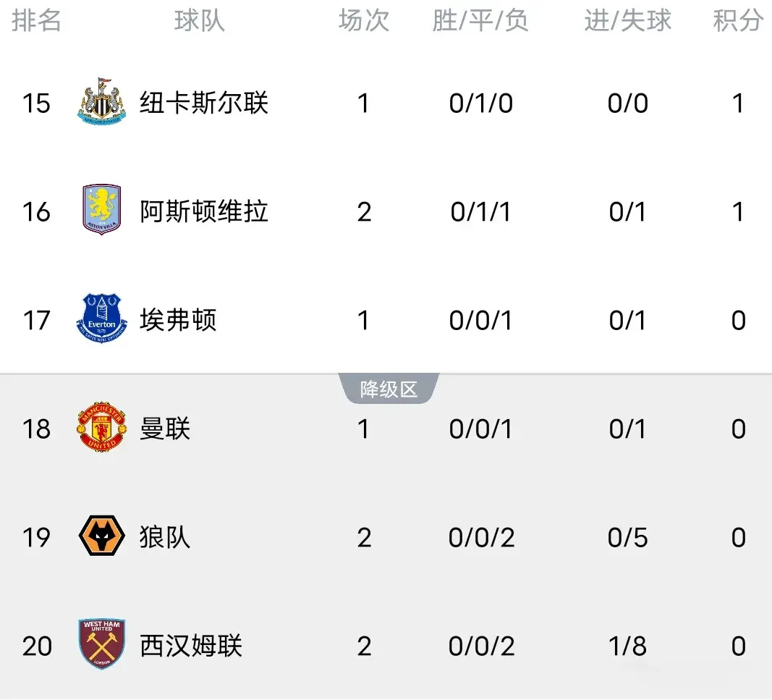Open Manchester United crest icon
This screenshot has width=772, height=700.
pyautogui.click(x=102, y=427)
